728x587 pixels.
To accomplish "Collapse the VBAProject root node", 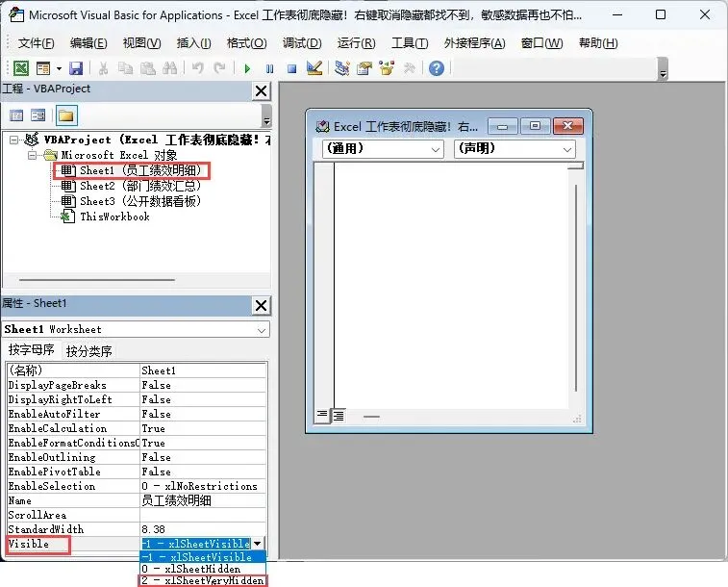I will click(13, 140).
